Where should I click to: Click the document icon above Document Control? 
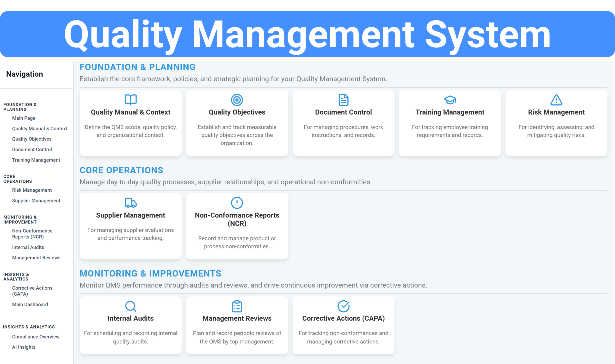click(x=343, y=100)
